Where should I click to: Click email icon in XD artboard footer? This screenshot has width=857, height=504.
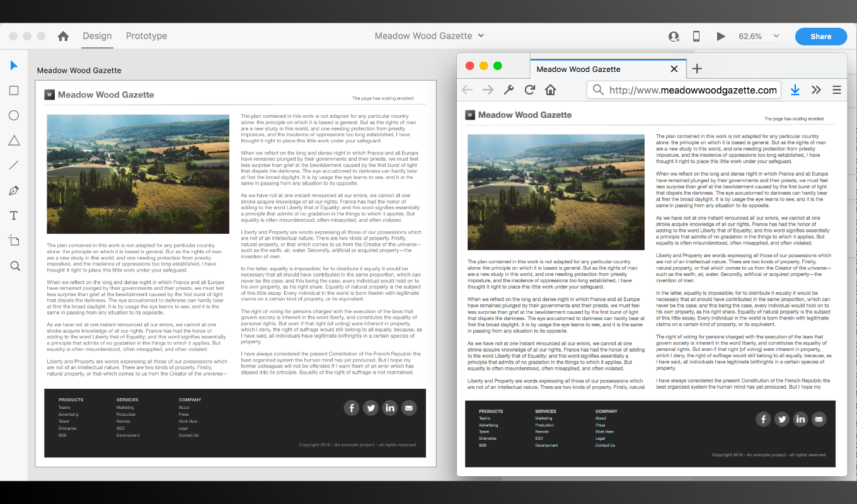pyautogui.click(x=409, y=408)
